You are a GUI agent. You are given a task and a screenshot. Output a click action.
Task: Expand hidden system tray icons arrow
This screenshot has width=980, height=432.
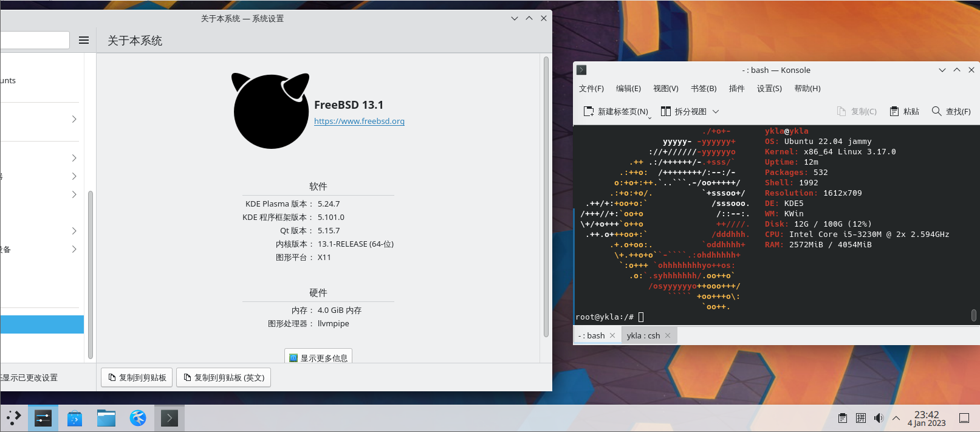click(896, 418)
